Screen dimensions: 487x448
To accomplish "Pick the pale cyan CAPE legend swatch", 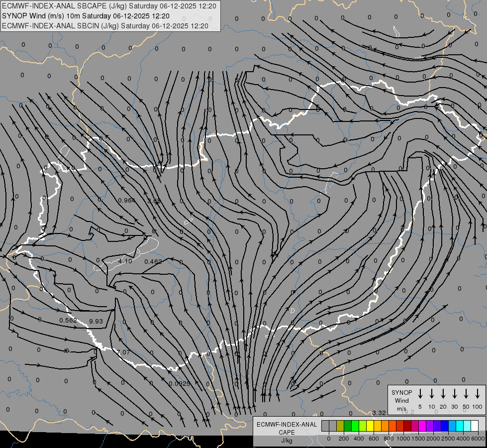I will [x=467, y=426].
